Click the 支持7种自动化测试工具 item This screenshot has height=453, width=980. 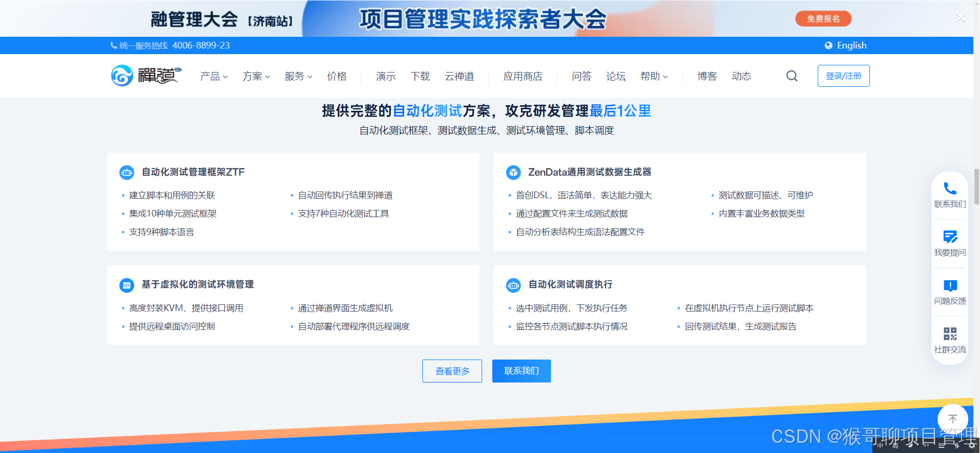coord(343,213)
